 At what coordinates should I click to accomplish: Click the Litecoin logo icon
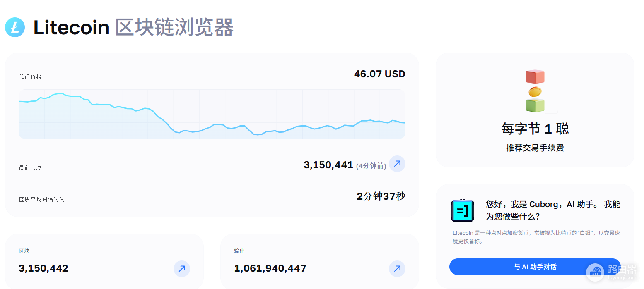tap(15, 28)
